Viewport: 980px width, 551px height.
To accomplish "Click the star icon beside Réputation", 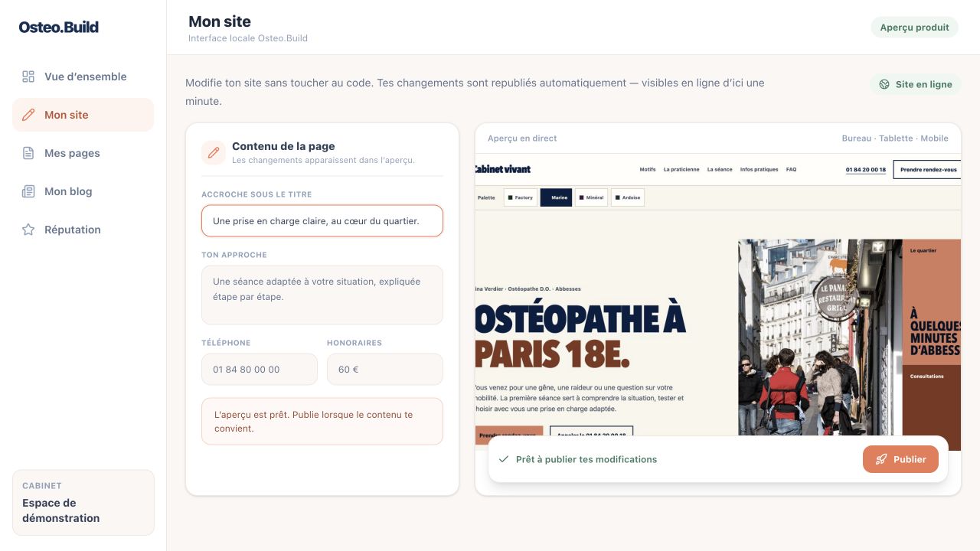I will pos(28,230).
